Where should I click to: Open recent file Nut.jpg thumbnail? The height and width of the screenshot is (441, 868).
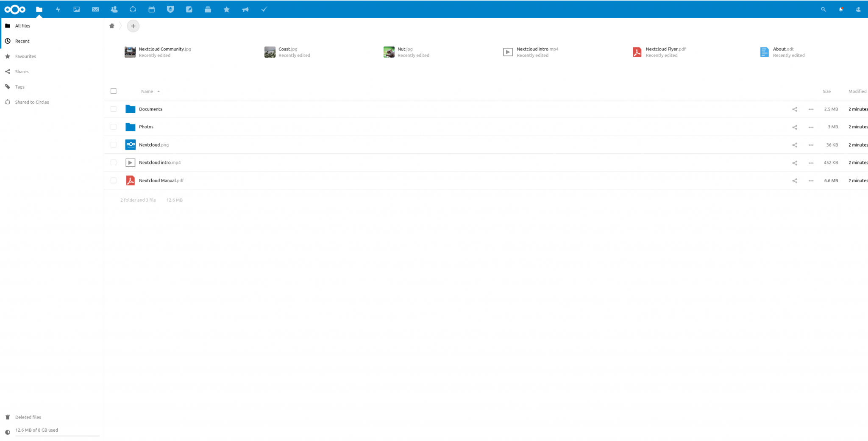click(x=389, y=52)
